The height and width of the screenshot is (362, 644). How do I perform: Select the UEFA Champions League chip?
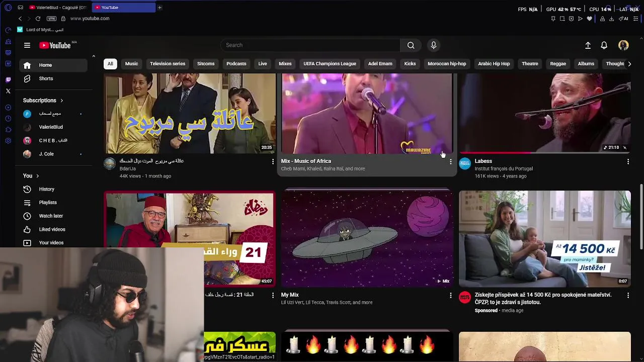click(330, 64)
